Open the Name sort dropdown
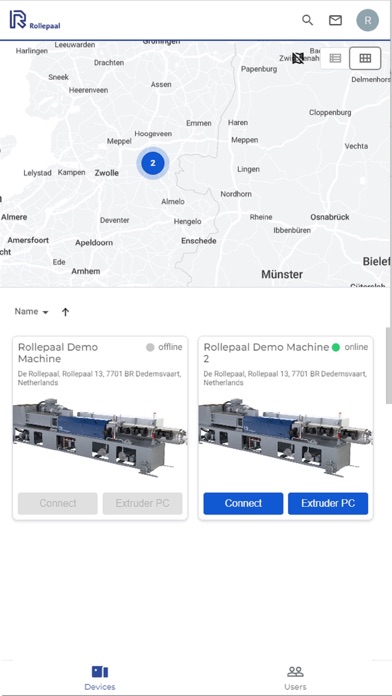The image size is (392, 696). point(31,312)
